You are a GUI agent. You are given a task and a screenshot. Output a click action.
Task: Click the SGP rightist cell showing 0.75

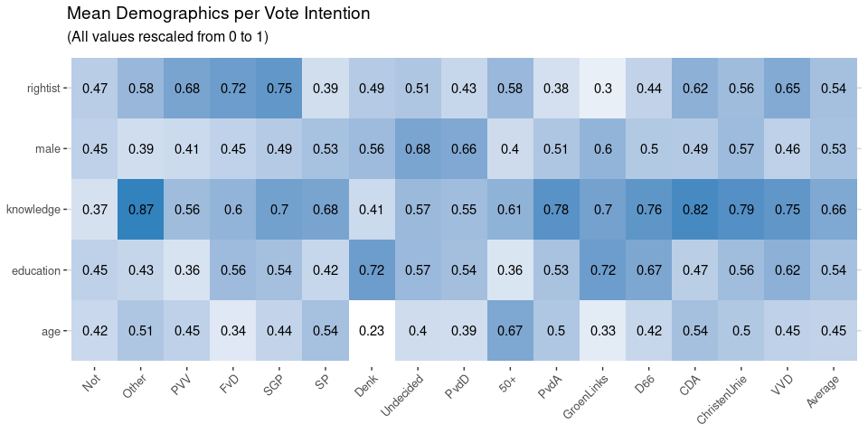click(x=279, y=88)
